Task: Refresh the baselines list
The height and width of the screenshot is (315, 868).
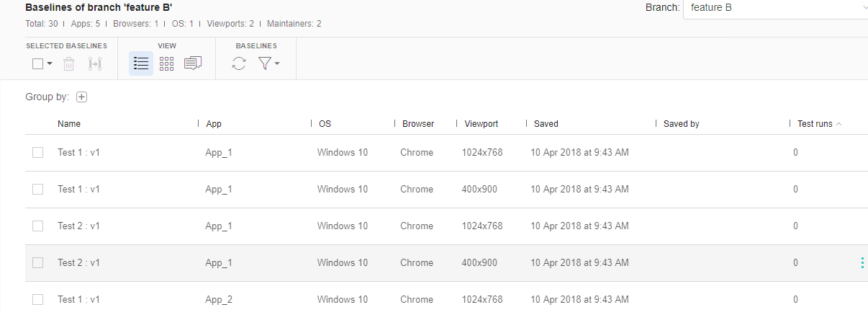Action: pyautogui.click(x=239, y=64)
